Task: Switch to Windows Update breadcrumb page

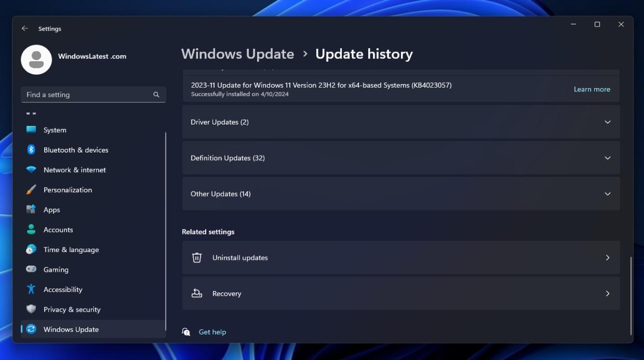Action: pyautogui.click(x=237, y=54)
